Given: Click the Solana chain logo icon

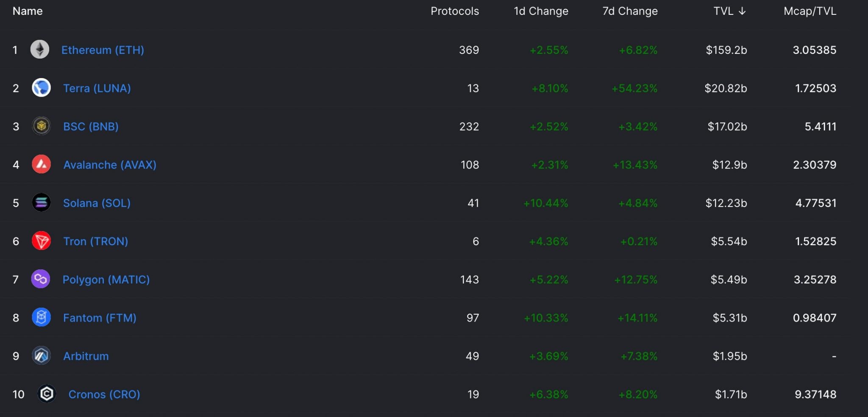Looking at the screenshot, I should click(42, 202).
